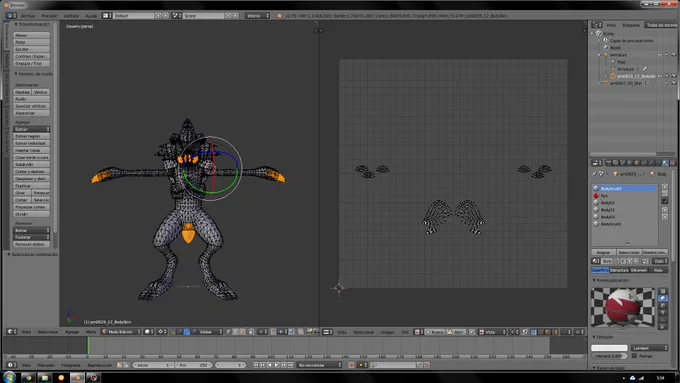The height and width of the screenshot is (383, 680).
Task: Open the Archivo menu
Action: click(x=28, y=16)
